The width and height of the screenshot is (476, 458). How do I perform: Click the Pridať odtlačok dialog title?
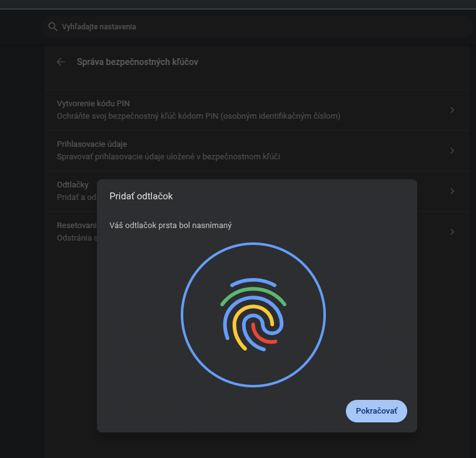[x=141, y=196]
